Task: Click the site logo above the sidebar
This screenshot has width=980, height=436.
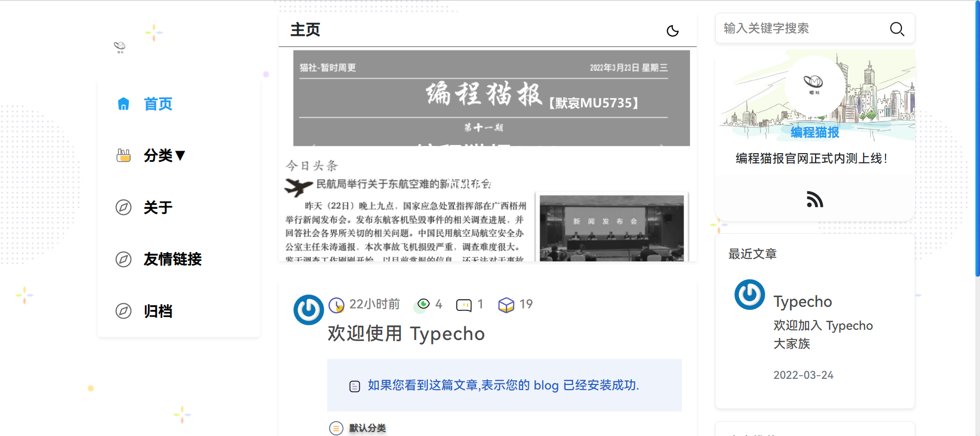Action: tap(120, 47)
